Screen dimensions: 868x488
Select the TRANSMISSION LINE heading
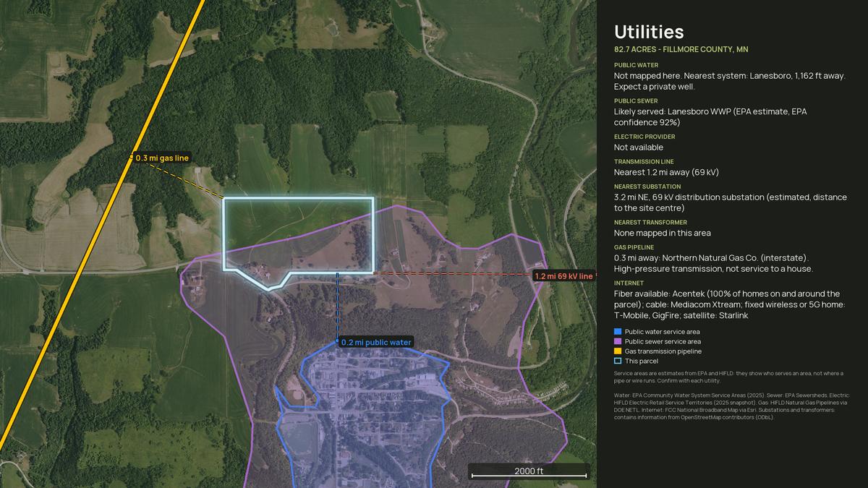click(x=644, y=162)
